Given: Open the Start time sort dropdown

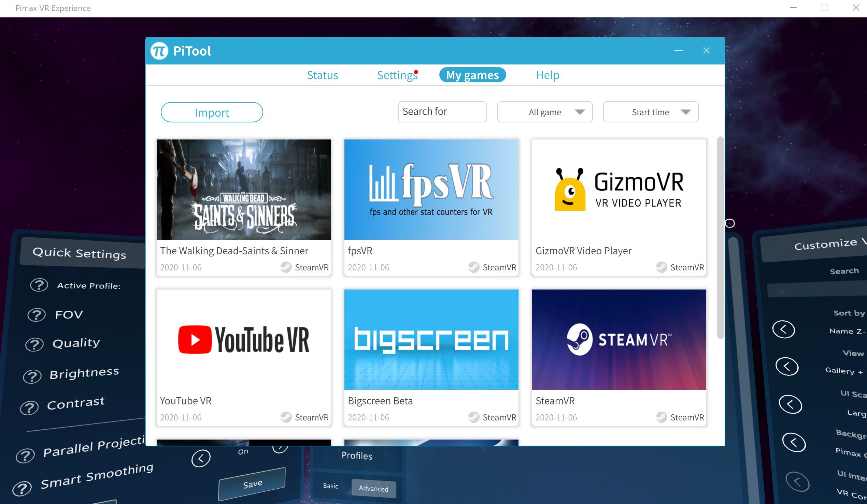Looking at the screenshot, I should pos(651,112).
